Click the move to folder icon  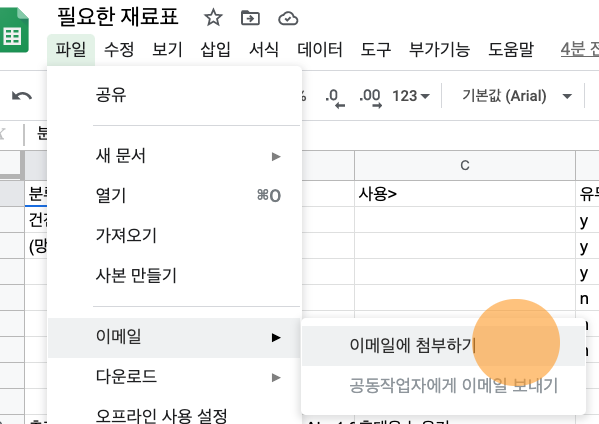(x=250, y=18)
